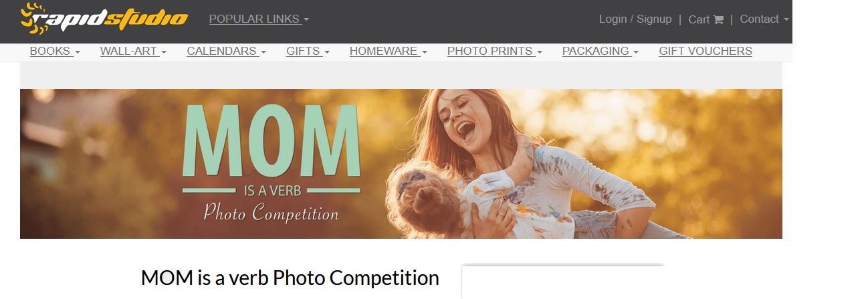This screenshot has height=299, width=868.
Task: Open the GIFTS dropdown menu
Action: click(308, 52)
